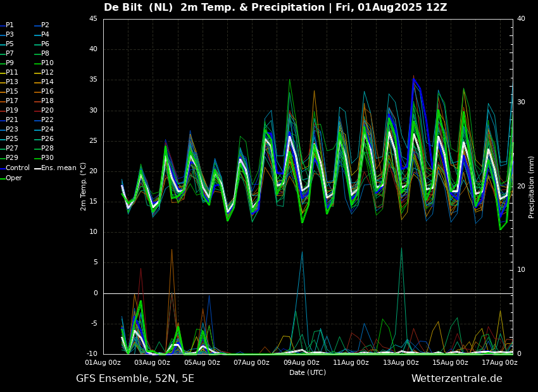Click the 09Aug 00z date tick label
Image resolution: width=538 pixels, height=392 pixels.
301,362
